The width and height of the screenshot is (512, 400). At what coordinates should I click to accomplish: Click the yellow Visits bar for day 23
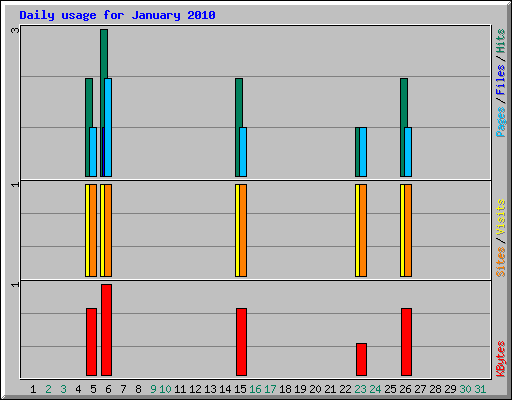click(357, 230)
